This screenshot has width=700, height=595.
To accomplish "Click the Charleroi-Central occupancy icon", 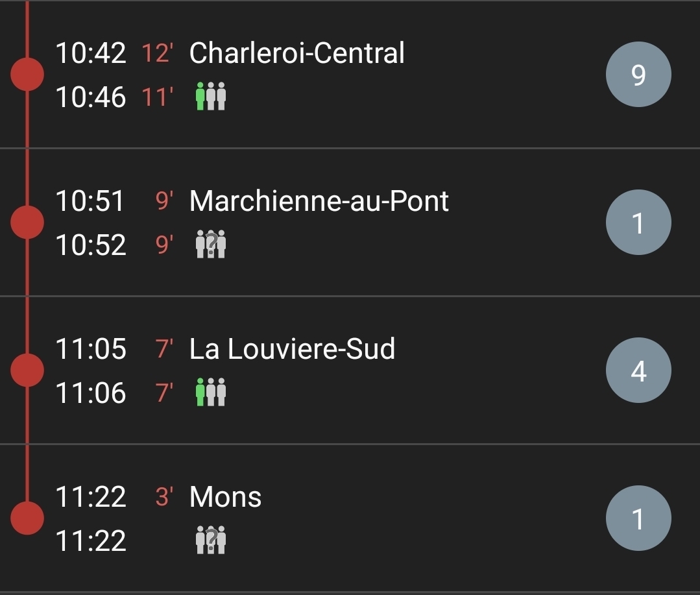I will [211, 97].
